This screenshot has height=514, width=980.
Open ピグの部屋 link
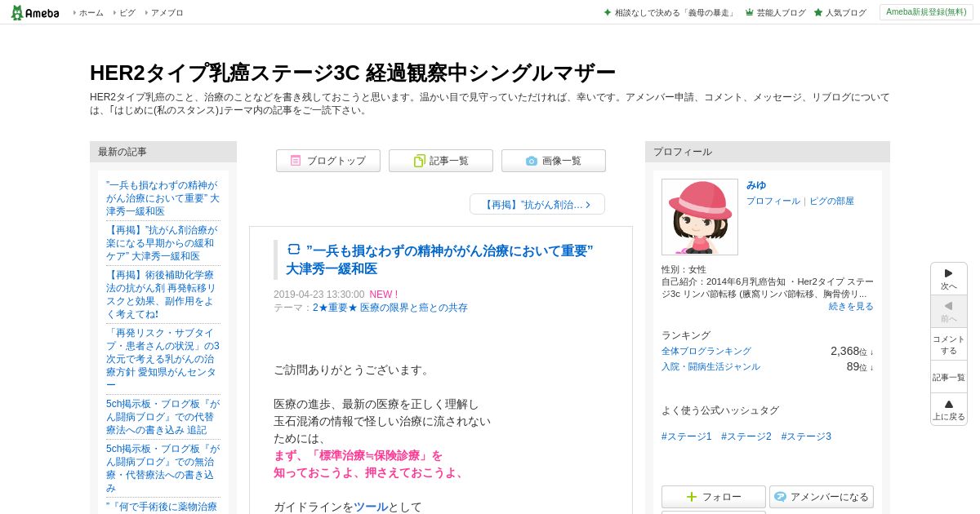(831, 201)
